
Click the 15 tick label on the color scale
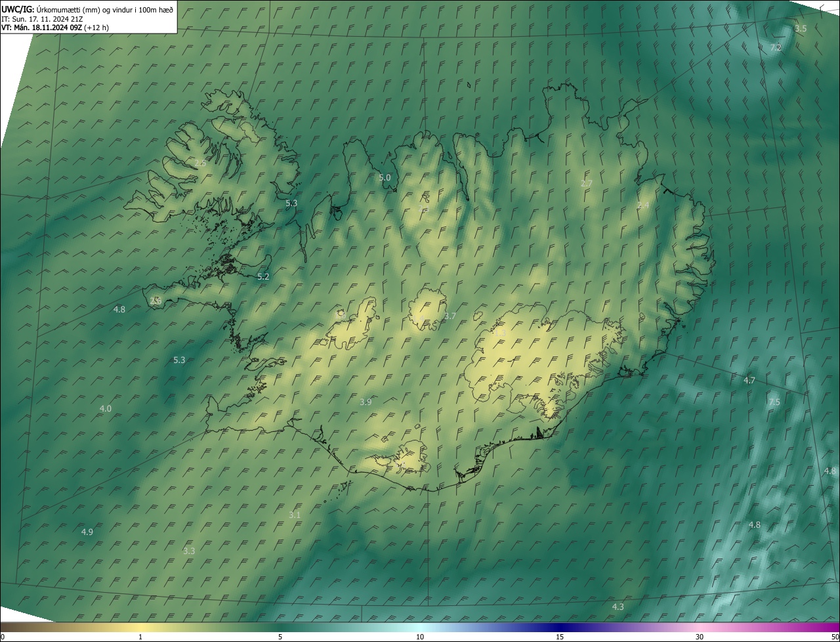pos(560,637)
